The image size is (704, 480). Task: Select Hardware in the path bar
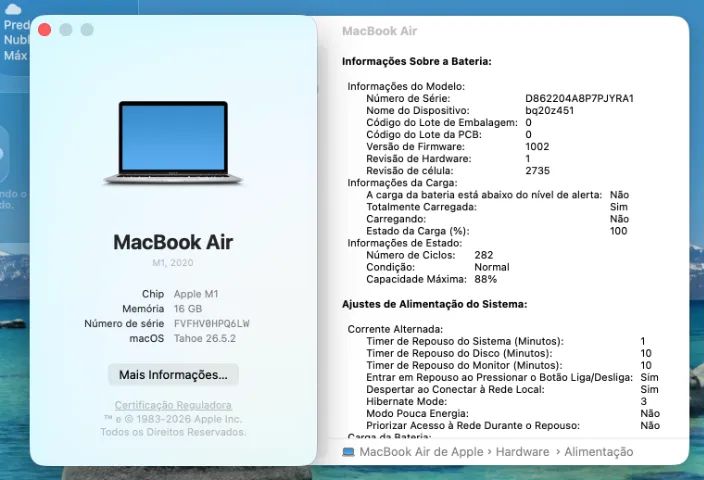coord(522,452)
